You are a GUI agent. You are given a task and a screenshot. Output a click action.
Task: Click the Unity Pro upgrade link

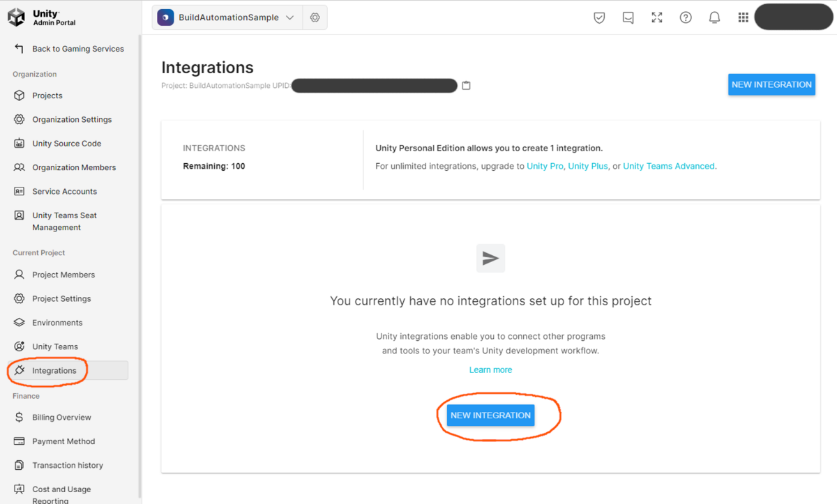pyautogui.click(x=545, y=166)
